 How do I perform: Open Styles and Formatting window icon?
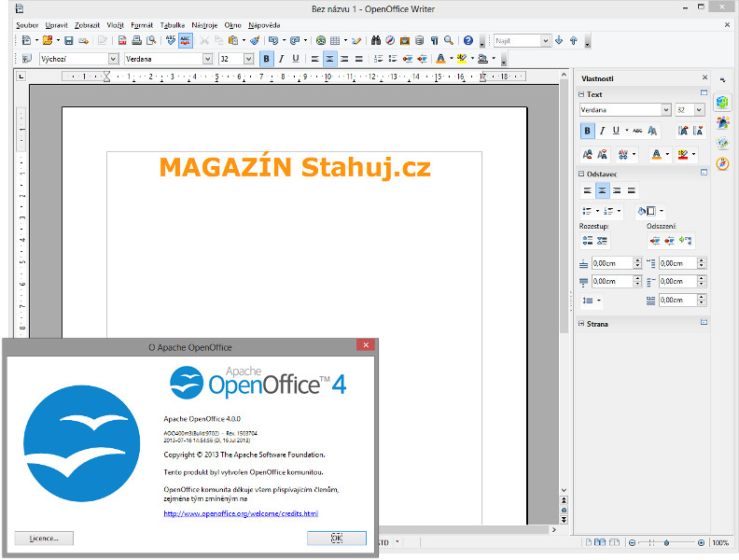point(27,59)
